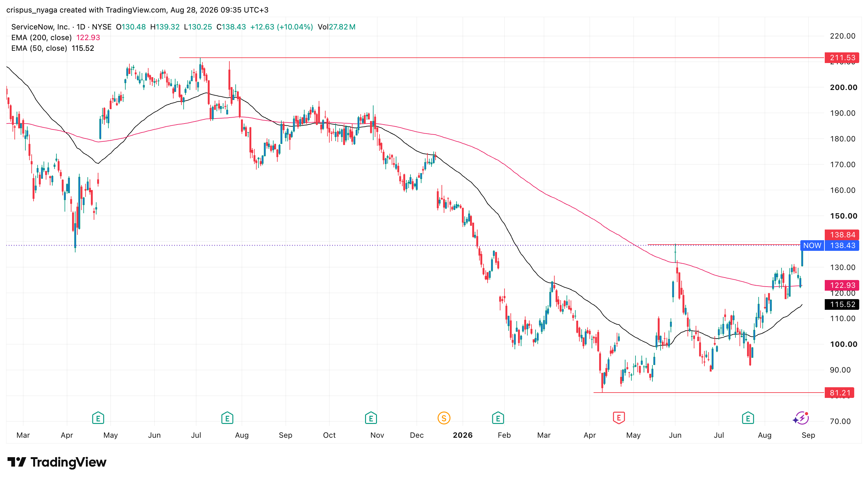
Task: Click the bold 2026 label on the time axis
Action: 463,435
